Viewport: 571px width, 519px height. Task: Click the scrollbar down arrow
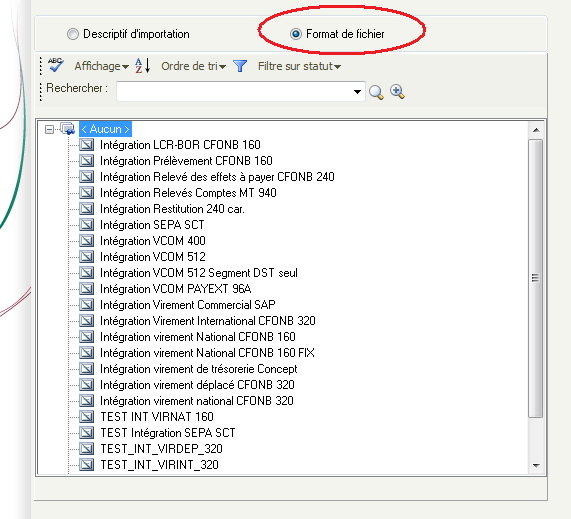click(x=536, y=465)
